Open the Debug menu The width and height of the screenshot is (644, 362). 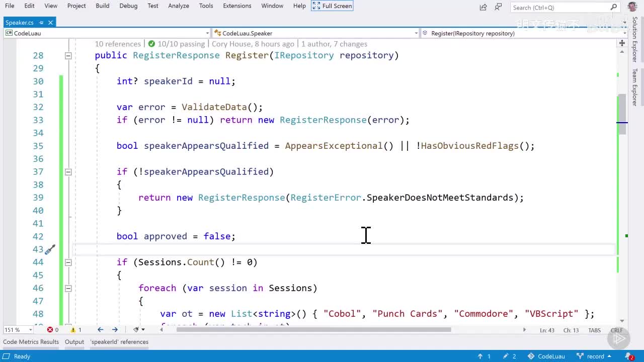pos(128,6)
